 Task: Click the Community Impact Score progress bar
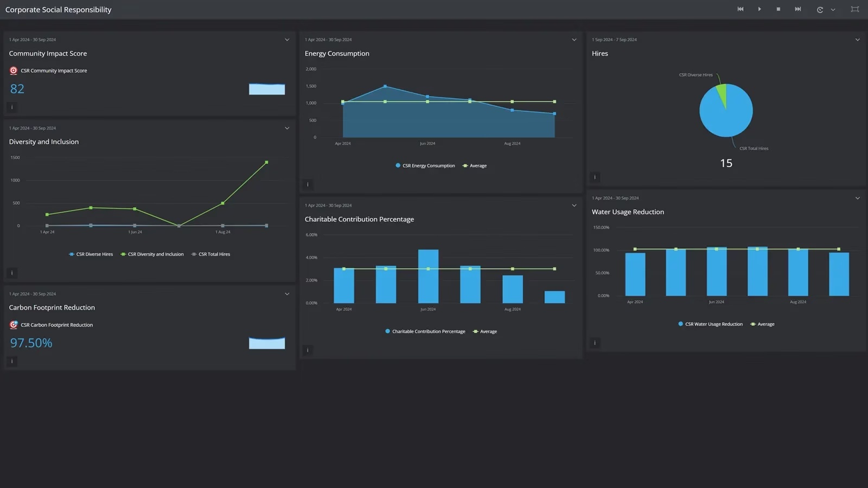tap(266, 88)
